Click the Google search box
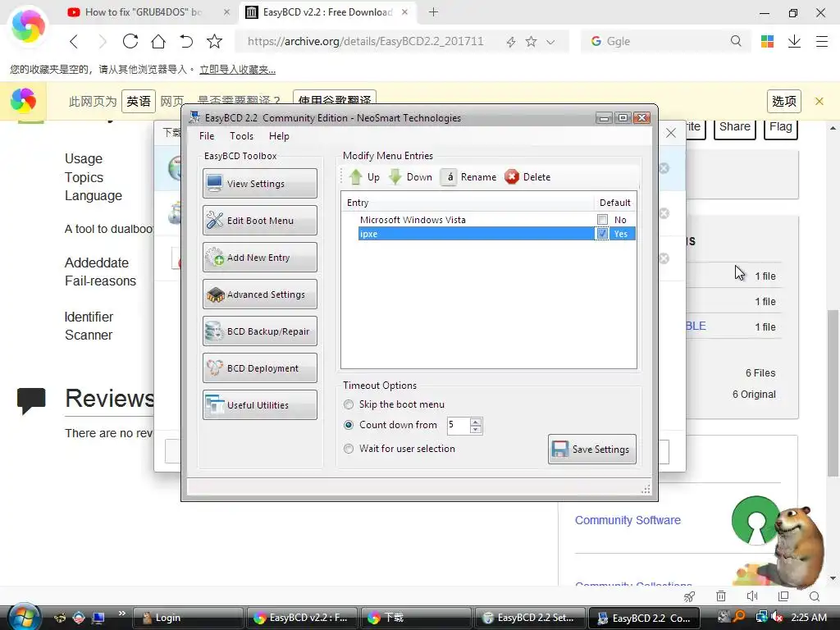 (x=664, y=41)
